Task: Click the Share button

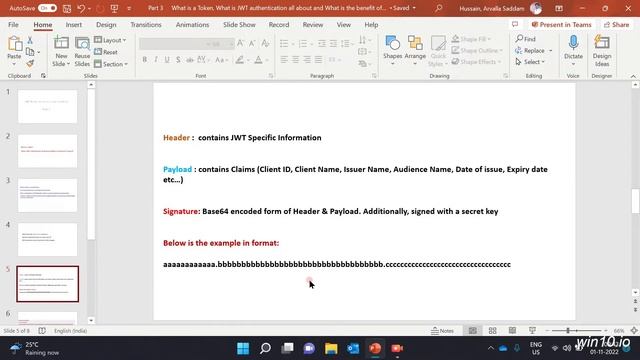Action: point(616,25)
